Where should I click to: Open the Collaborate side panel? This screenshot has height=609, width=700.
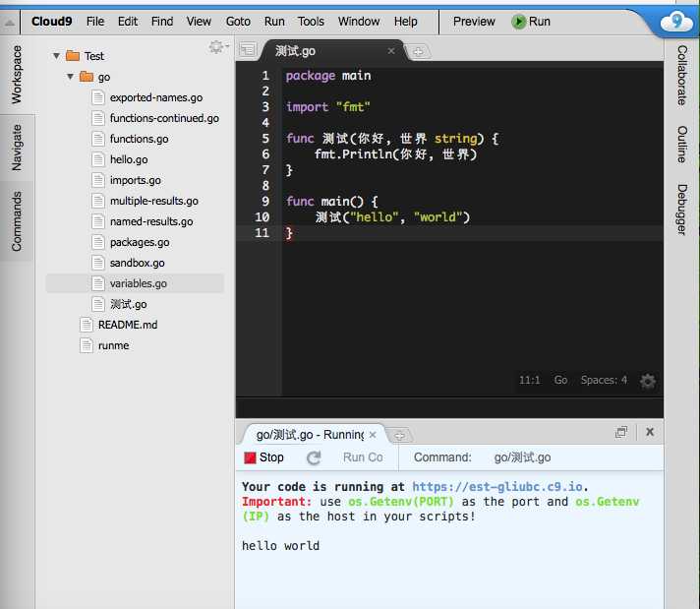(x=681, y=75)
